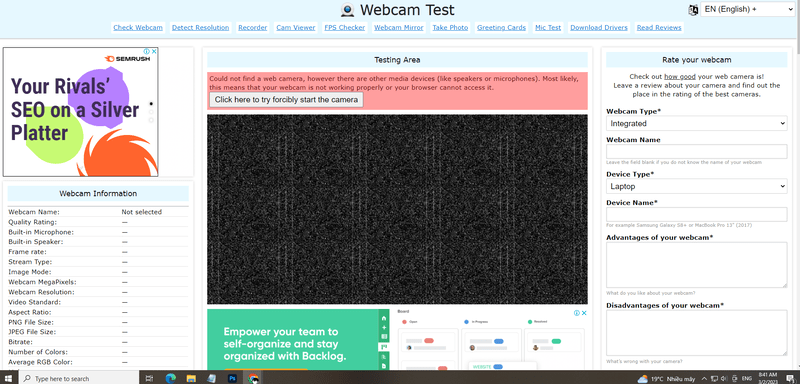Click the webcam logo icon beside Webcam Test title

347,10
